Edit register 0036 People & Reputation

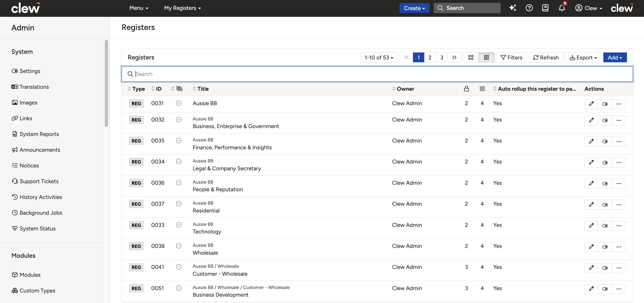[591, 183]
